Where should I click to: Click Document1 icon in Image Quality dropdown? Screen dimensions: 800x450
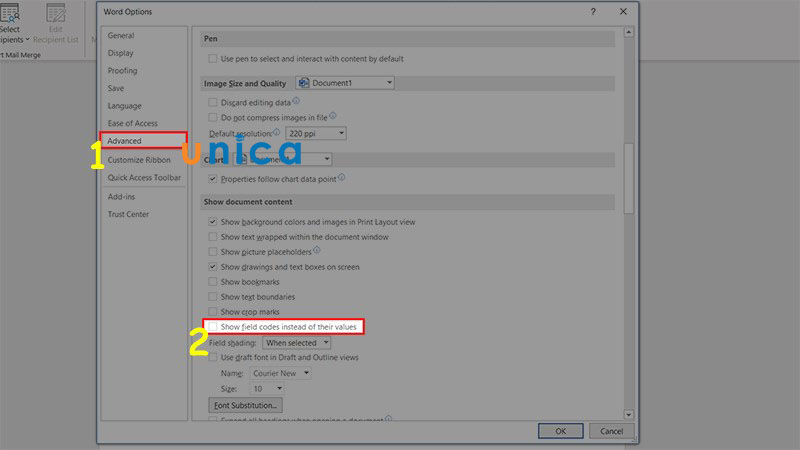point(304,83)
